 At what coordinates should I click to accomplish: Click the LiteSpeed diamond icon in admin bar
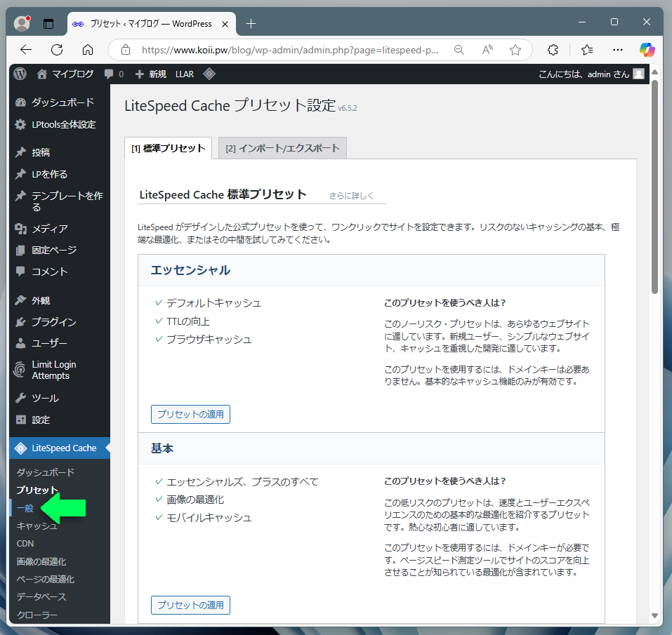pos(209,74)
